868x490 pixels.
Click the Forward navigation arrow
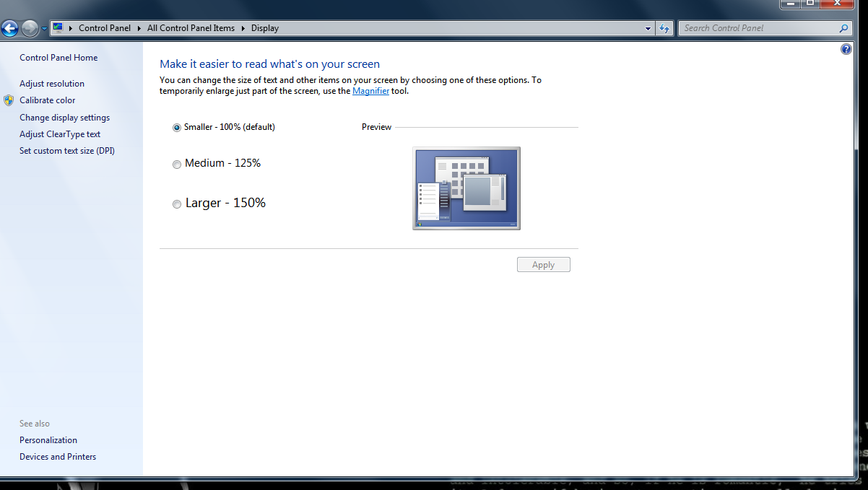tap(30, 28)
